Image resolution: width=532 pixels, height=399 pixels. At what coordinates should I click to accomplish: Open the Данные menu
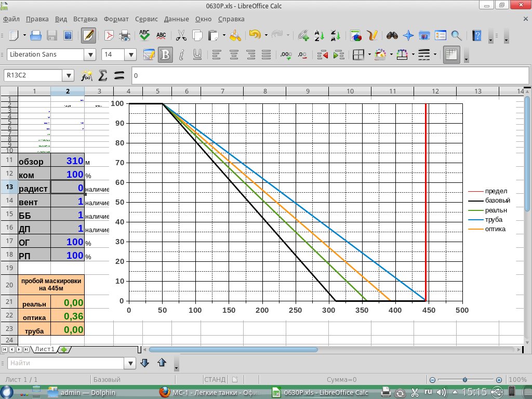click(x=176, y=19)
